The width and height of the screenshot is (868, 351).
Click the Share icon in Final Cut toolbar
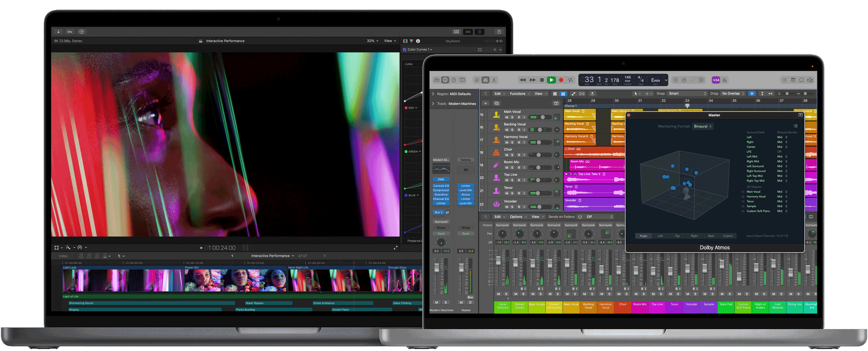point(499,32)
